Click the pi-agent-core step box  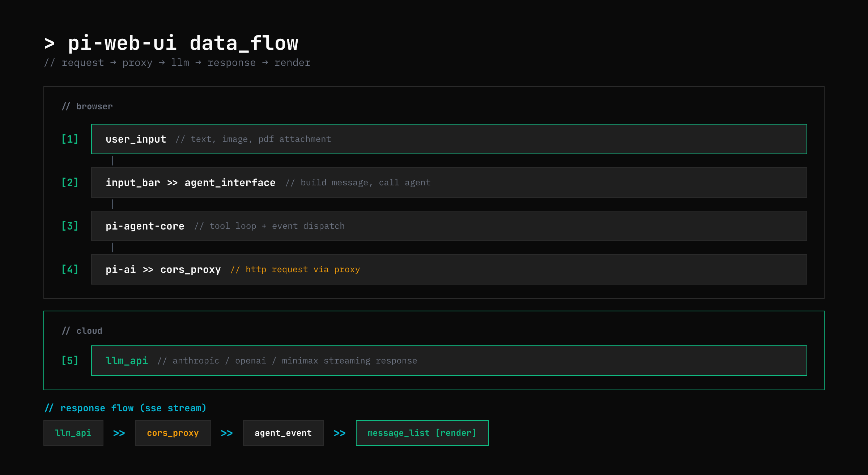coord(449,226)
